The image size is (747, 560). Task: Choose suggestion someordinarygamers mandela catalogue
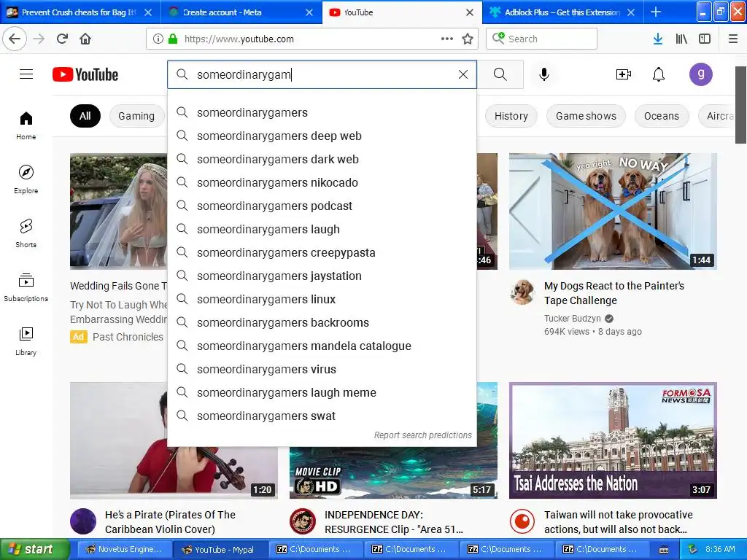click(322, 346)
